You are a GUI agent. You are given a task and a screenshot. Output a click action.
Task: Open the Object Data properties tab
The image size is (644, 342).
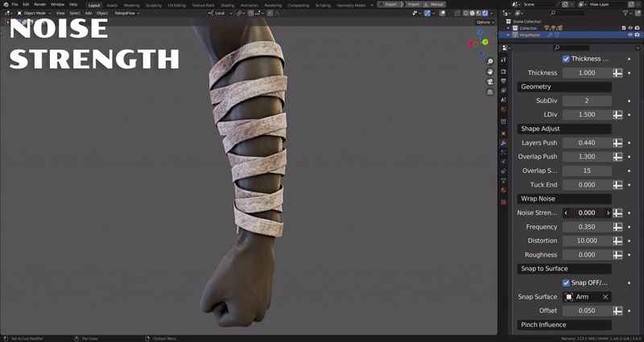[x=504, y=180]
